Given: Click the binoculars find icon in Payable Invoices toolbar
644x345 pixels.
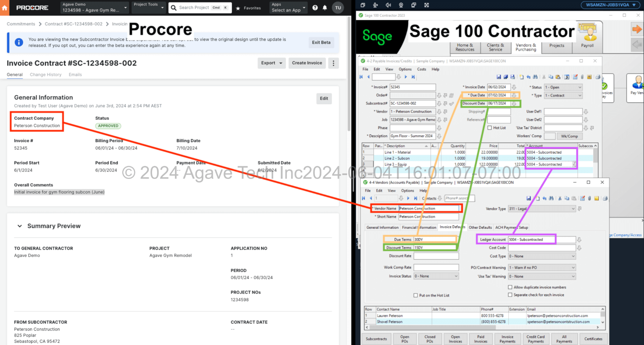Looking at the screenshot, I should (x=535, y=77).
